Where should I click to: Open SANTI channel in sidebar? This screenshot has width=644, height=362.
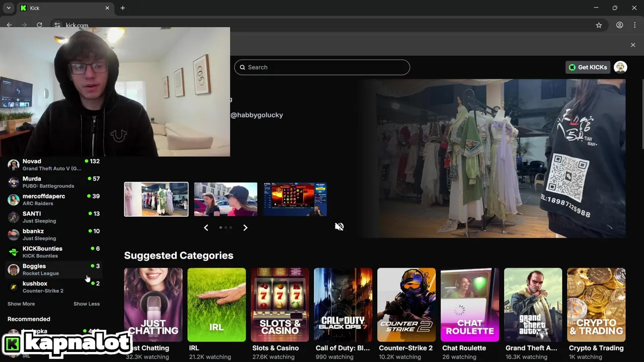[x=53, y=217]
